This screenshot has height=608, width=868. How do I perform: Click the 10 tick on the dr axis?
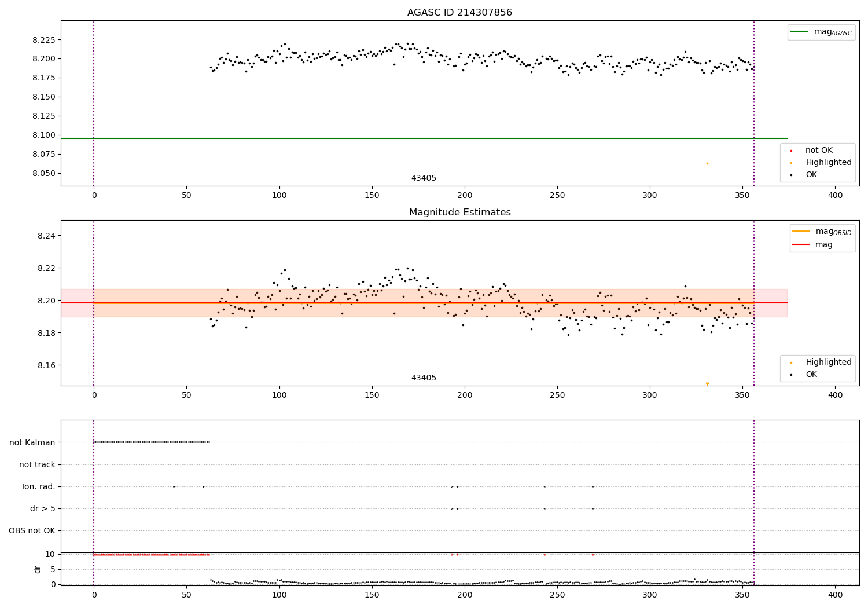(x=50, y=555)
